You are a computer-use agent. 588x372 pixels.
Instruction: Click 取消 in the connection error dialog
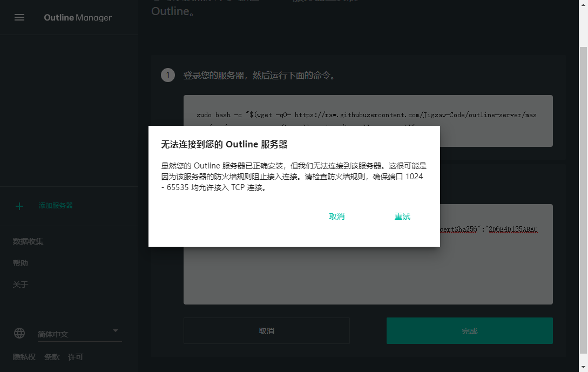coord(337,217)
